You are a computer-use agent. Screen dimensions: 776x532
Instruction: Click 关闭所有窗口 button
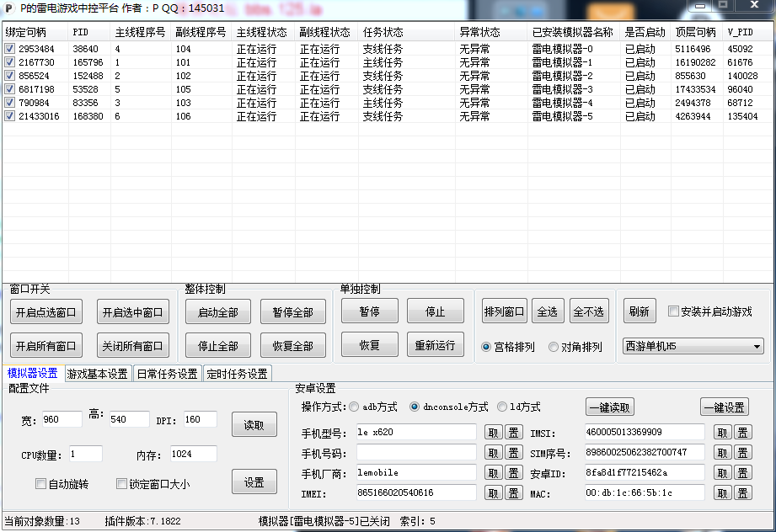point(132,346)
